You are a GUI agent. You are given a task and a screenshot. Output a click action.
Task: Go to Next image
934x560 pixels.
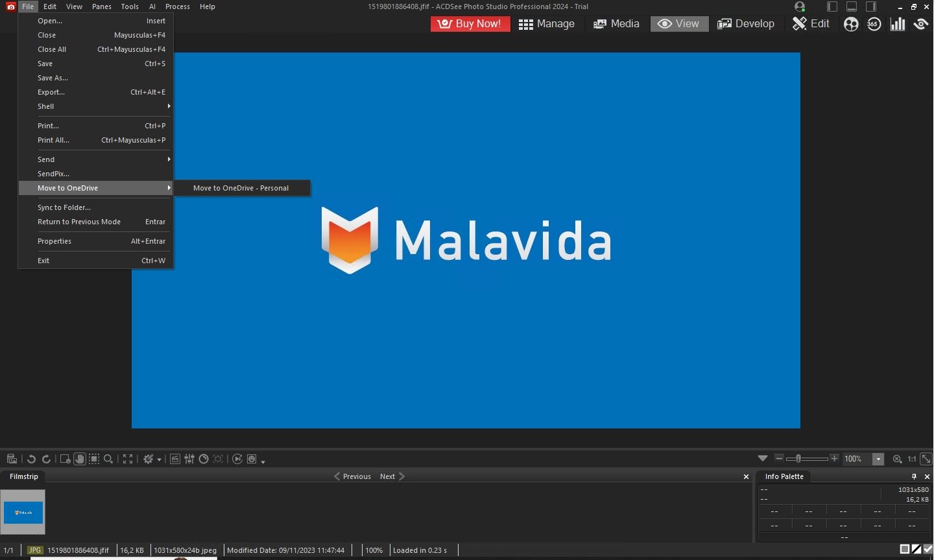(392, 476)
